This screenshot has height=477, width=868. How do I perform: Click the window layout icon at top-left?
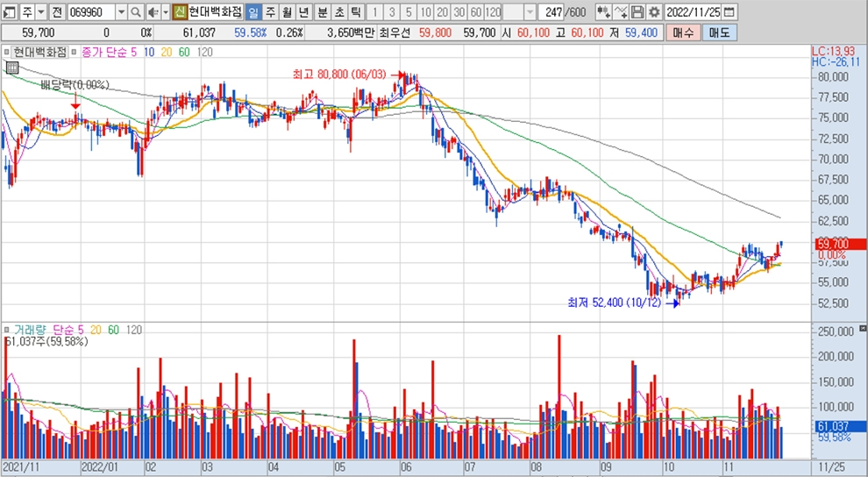click(x=9, y=12)
